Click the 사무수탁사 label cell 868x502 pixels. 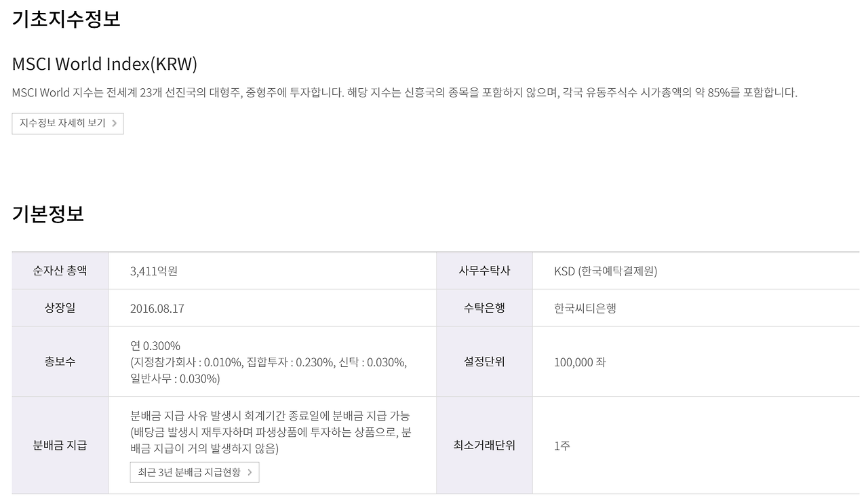(484, 271)
